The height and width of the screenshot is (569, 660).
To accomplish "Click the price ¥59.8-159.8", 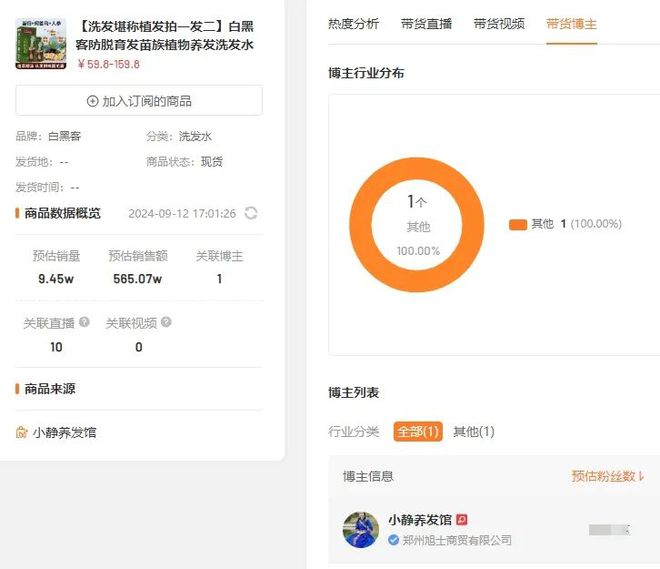I will [109, 64].
